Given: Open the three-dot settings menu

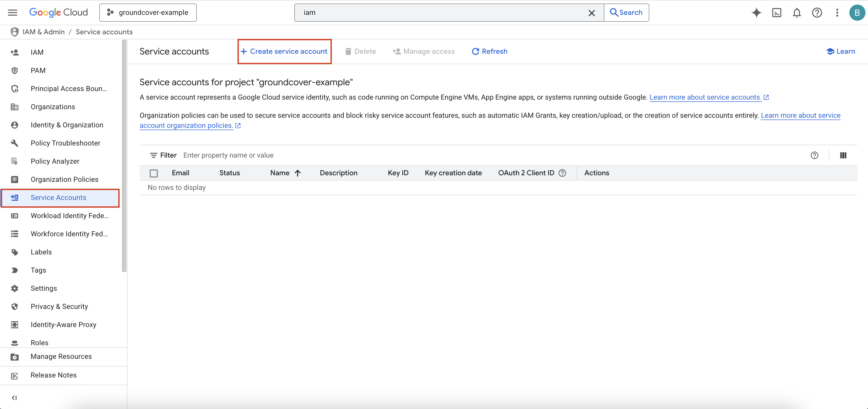Looking at the screenshot, I should (837, 12).
